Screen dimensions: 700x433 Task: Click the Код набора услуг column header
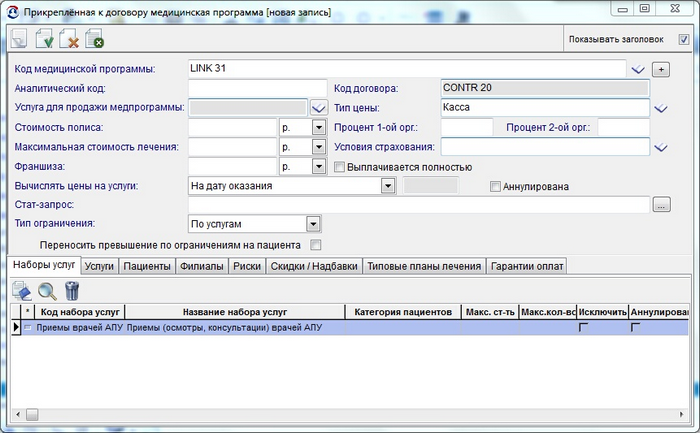(80, 312)
